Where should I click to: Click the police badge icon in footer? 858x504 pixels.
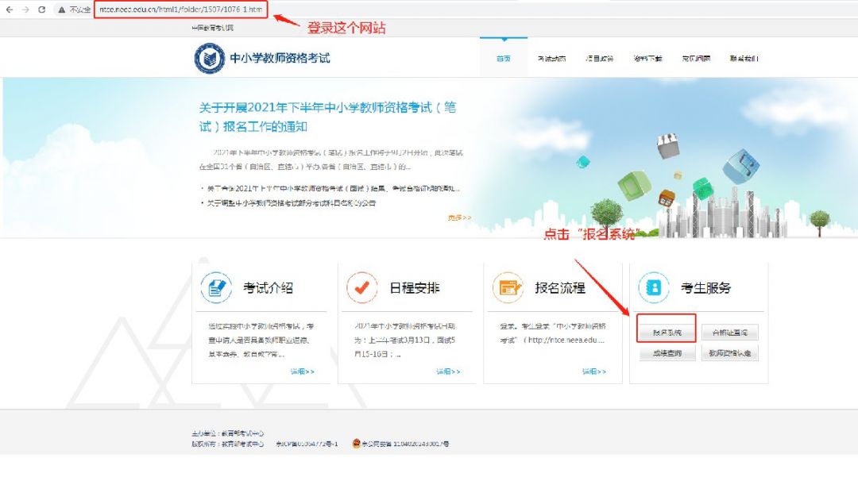pyautogui.click(x=356, y=444)
